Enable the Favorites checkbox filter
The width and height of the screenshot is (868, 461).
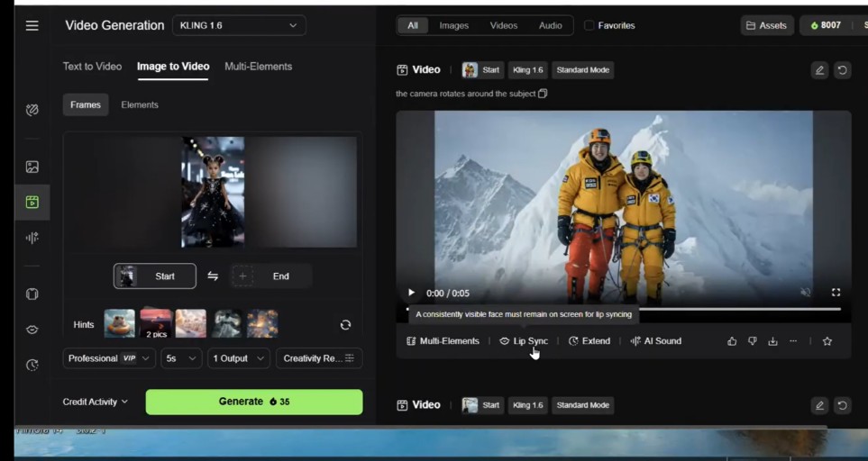coord(589,26)
